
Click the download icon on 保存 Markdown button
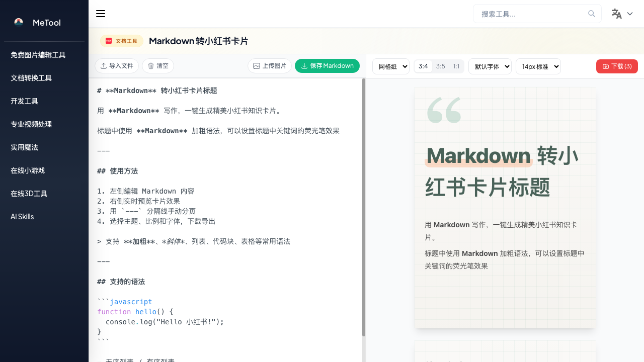click(304, 66)
